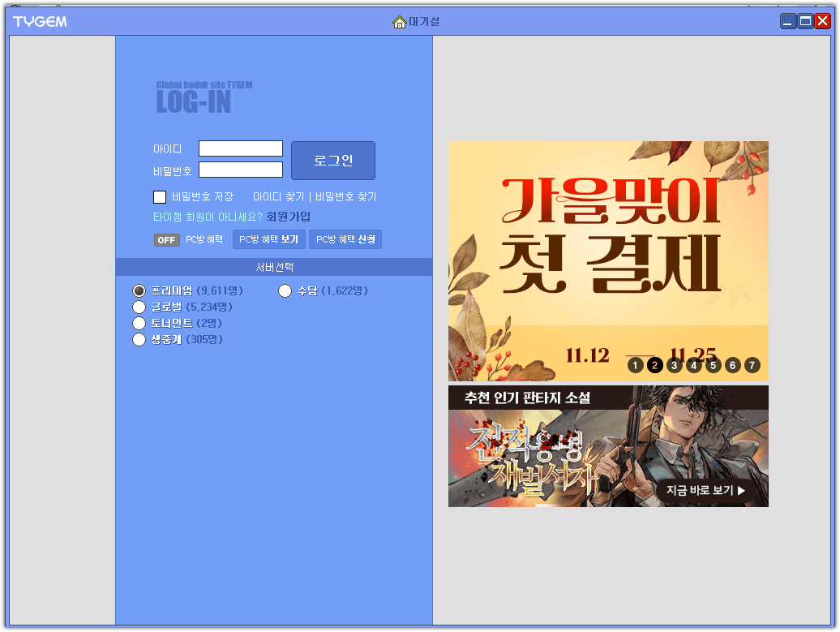Image resolution: width=840 pixels, height=632 pixels.
Task: Select the 생중계 server option
Action: coord(139,339)
